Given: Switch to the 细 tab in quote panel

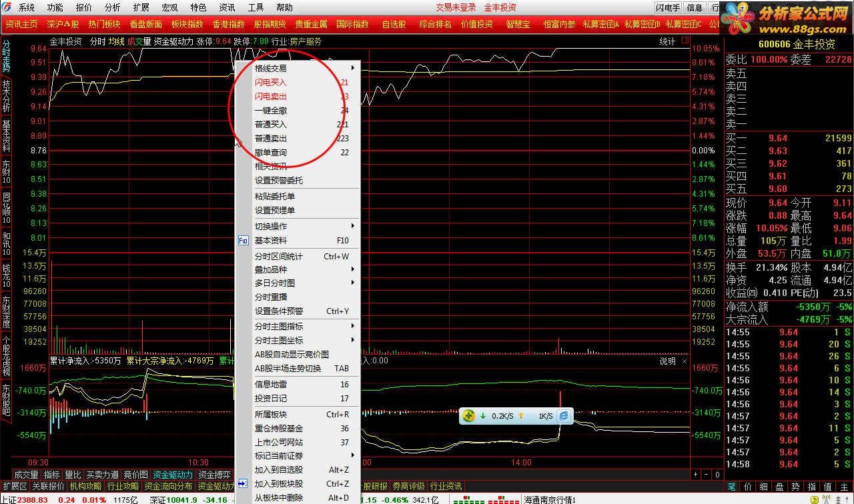Looking at the screenshot, I should pos(763,487).
